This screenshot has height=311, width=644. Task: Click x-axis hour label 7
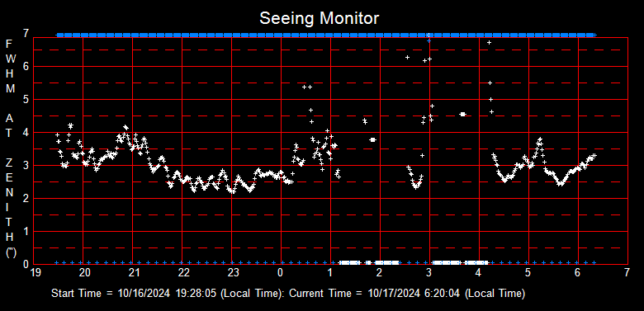pyautogui.click(x=627, y=272)
